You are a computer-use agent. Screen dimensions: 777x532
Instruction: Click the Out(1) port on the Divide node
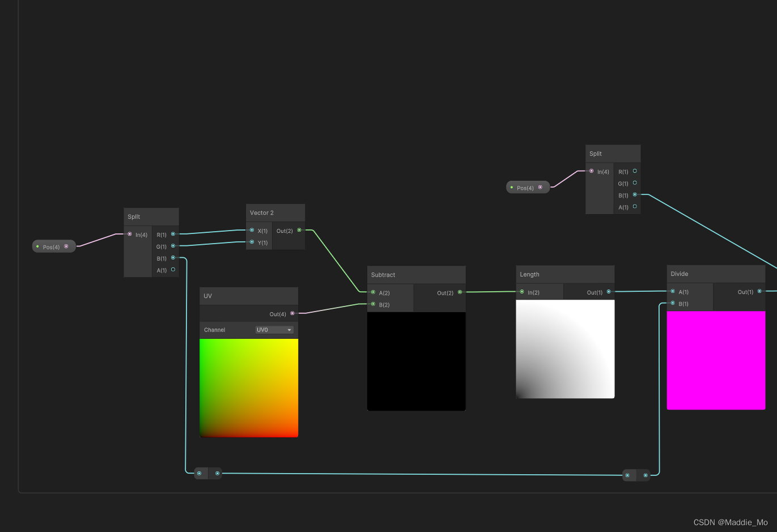[759, 291]
